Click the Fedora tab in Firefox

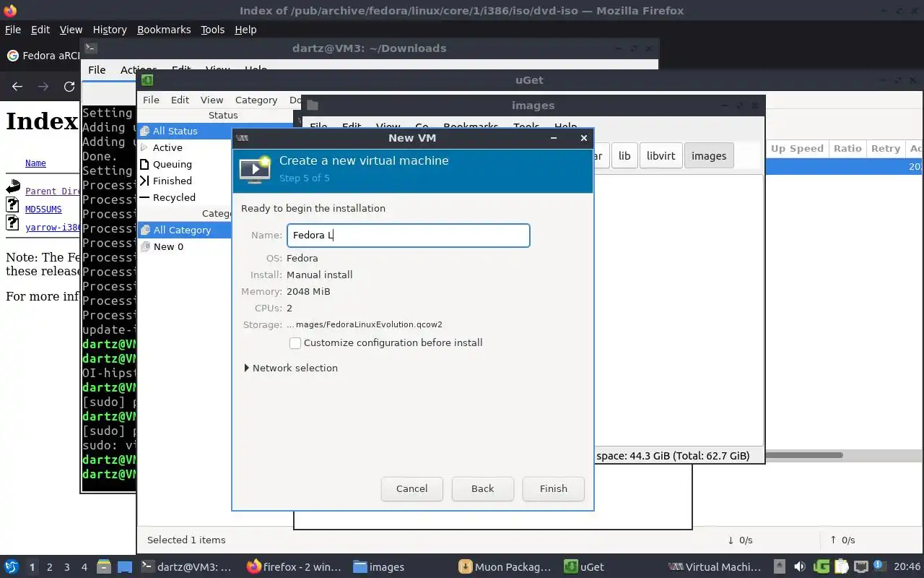click(43, 56)
